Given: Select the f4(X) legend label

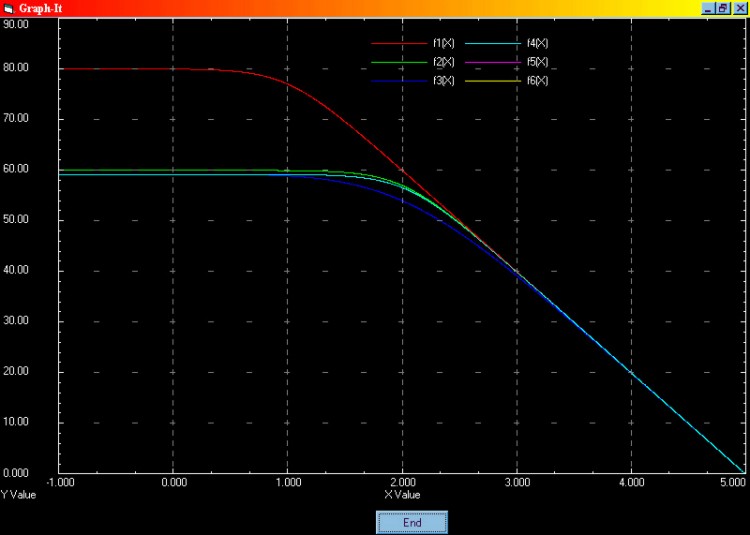Looking at the screenshot, I should point(537,44).
